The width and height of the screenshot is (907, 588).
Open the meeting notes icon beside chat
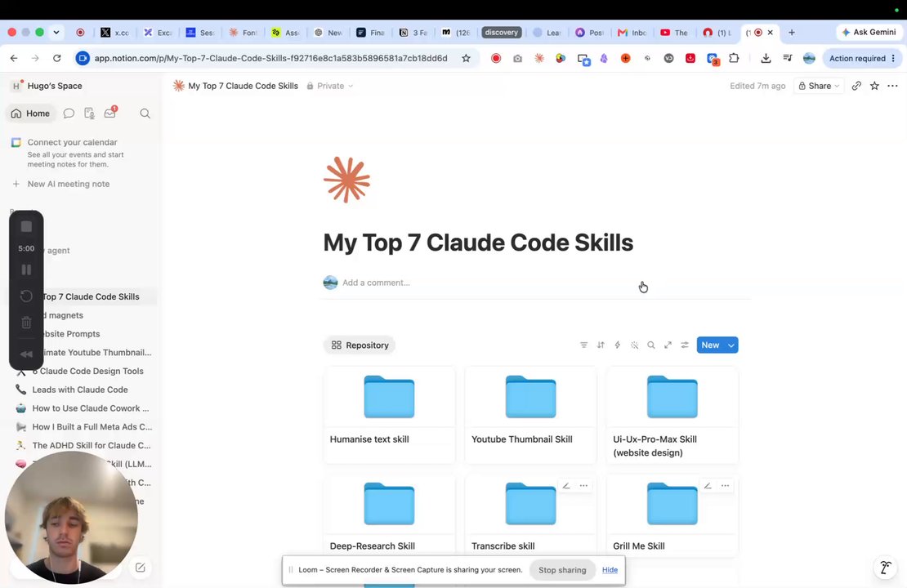click(89, 114)
